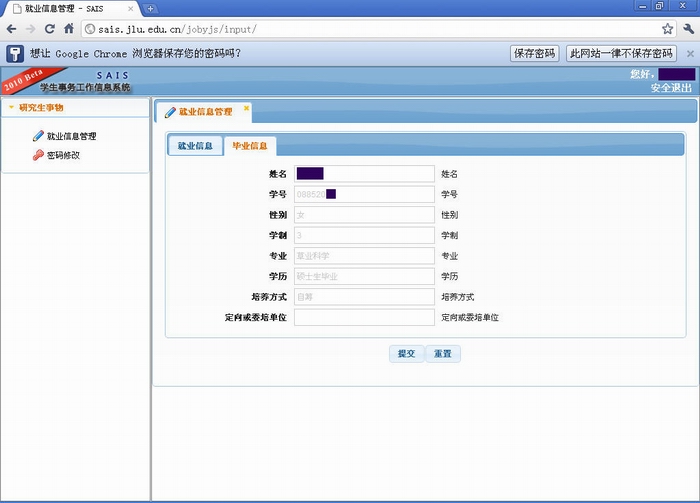Go to the browser home page icon
Screen dimensions: 700x503
[x=69, y=29]
